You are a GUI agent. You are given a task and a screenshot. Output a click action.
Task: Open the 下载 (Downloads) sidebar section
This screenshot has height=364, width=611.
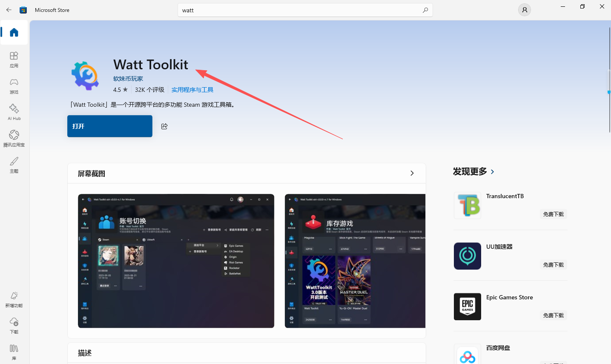pos(14,326)
